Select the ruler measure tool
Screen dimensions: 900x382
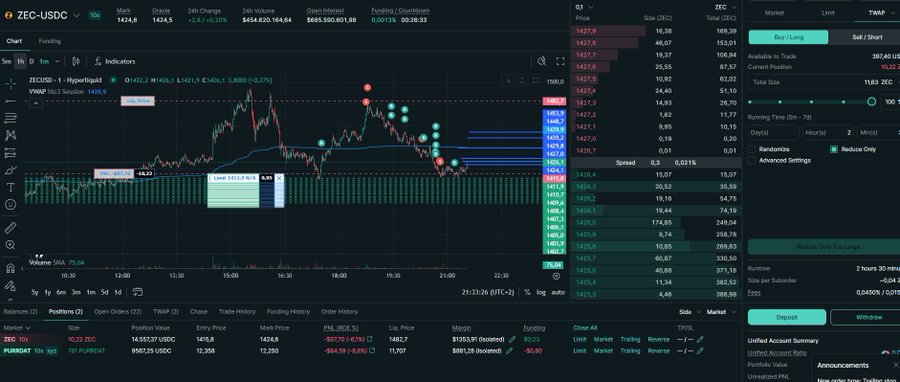pyautogui.click(x=10, y=228)
